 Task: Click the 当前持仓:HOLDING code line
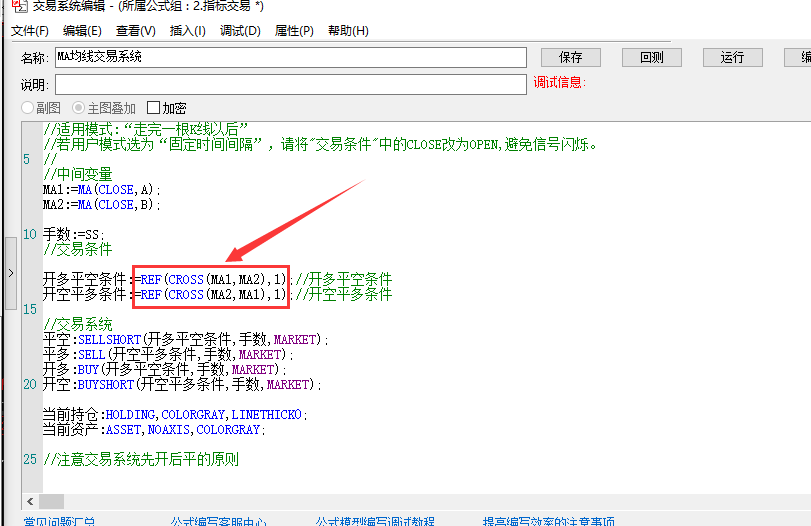pyautogui.click(x=175, y=414)
